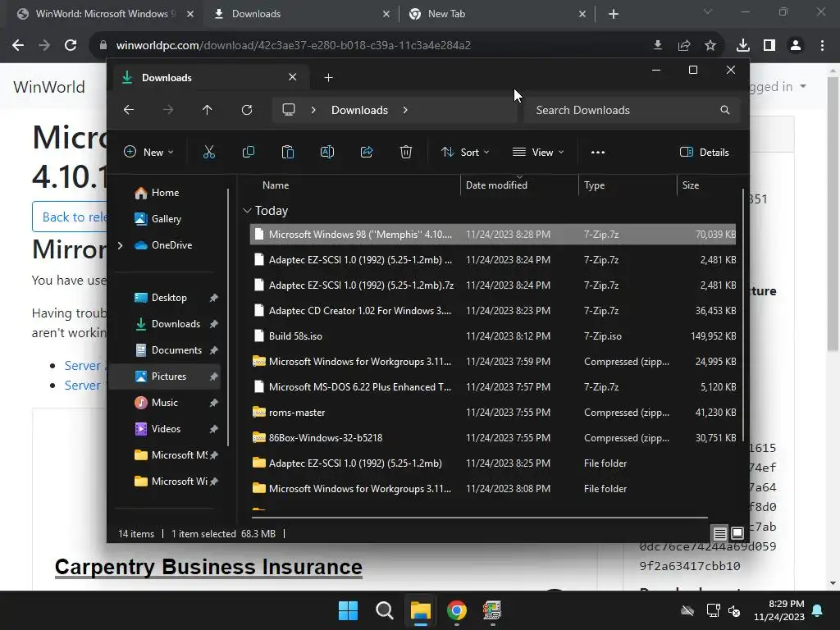Switch to large thumbnails view icon in status bar
Screen dimensions: 840x630
[737, 533]
